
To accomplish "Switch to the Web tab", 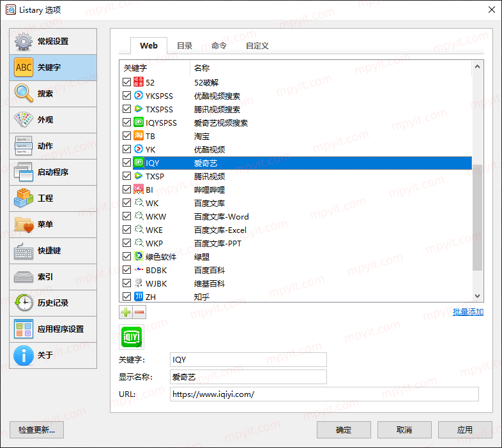I will 149,46.
